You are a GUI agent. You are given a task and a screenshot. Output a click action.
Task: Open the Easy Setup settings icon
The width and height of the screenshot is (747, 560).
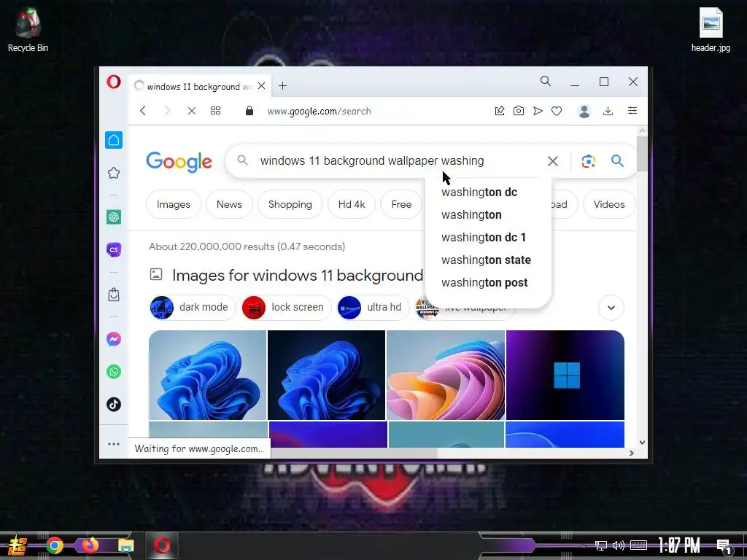coord(632,111)
